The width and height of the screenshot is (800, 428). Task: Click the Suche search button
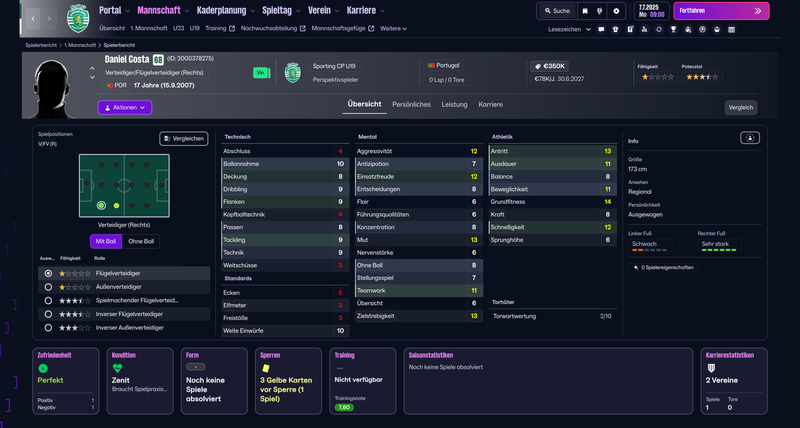coord(557,11)
